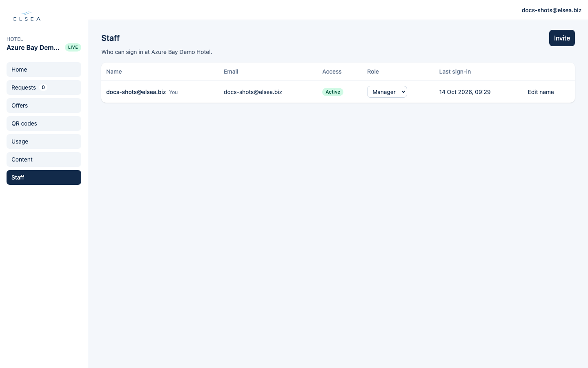The height and width of the screenshot is (368, 588).
Task: Select the Staff sidebar item
Action: click(x=44, y=177)
